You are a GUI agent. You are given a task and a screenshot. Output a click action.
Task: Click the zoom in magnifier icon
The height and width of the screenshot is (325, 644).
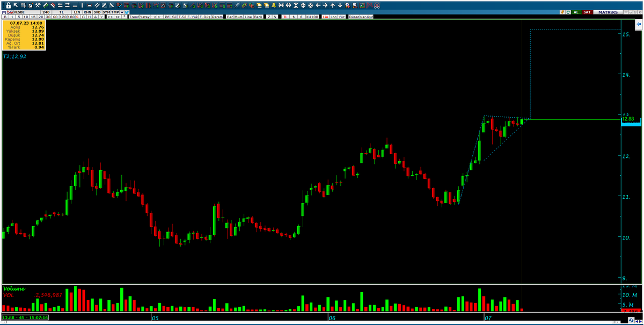point(347,5)
